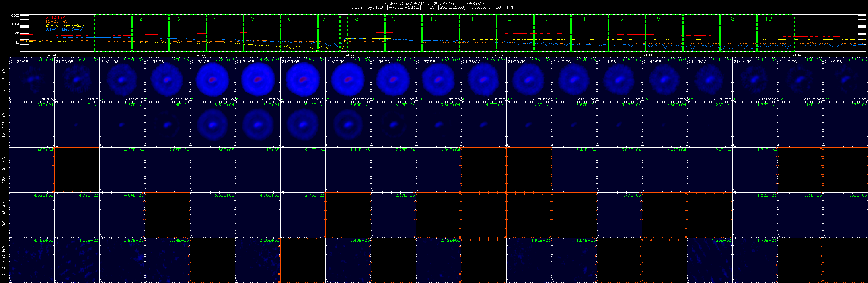Click the 21:28 time axis tick label
Viewport: 868px width, 283px height.
[x=52, y=54]
